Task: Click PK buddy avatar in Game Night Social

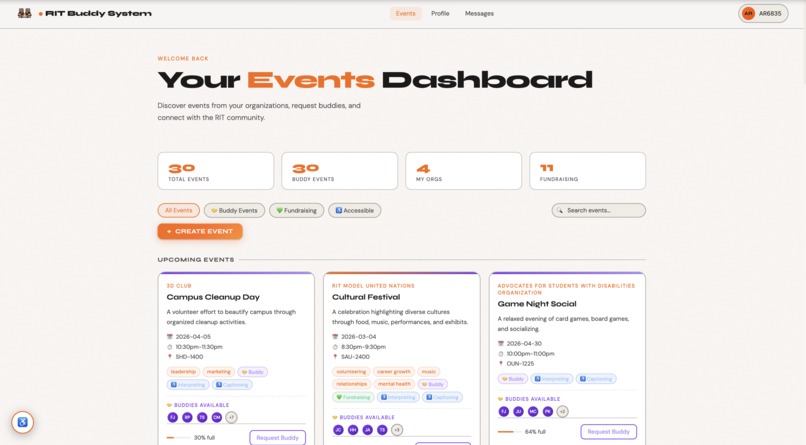Action: tap(548, 411)
